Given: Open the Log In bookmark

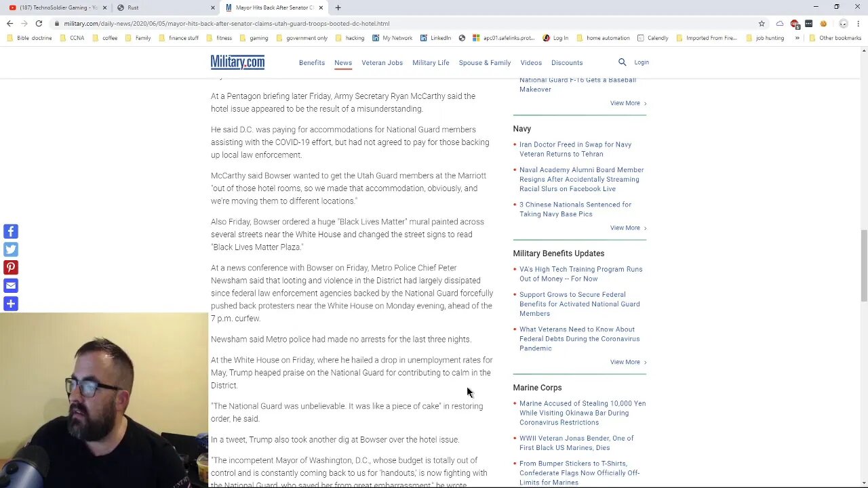Looking at the screenshot, I should point(555,38).
